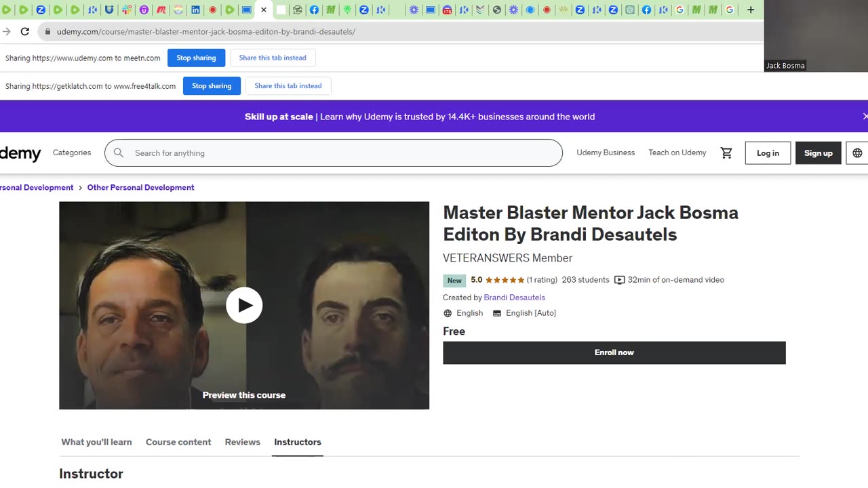Close the active Udemy browser tab
This screenshot has width=868, height=488.
pos(264,10)
